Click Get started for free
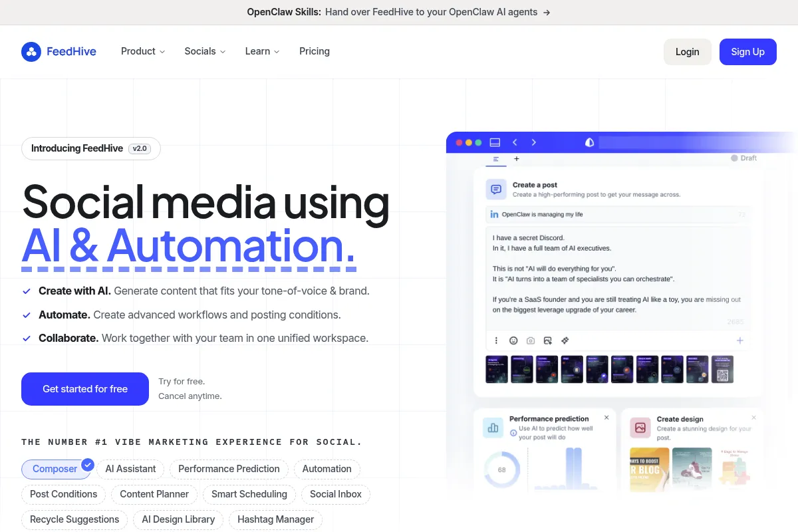 [85, 389]
